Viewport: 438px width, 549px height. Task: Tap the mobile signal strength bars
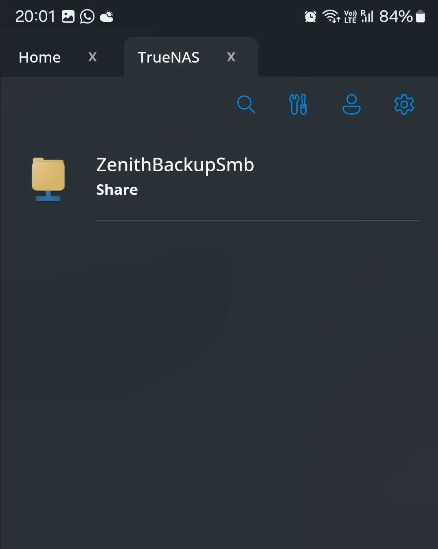coord(367,16)
